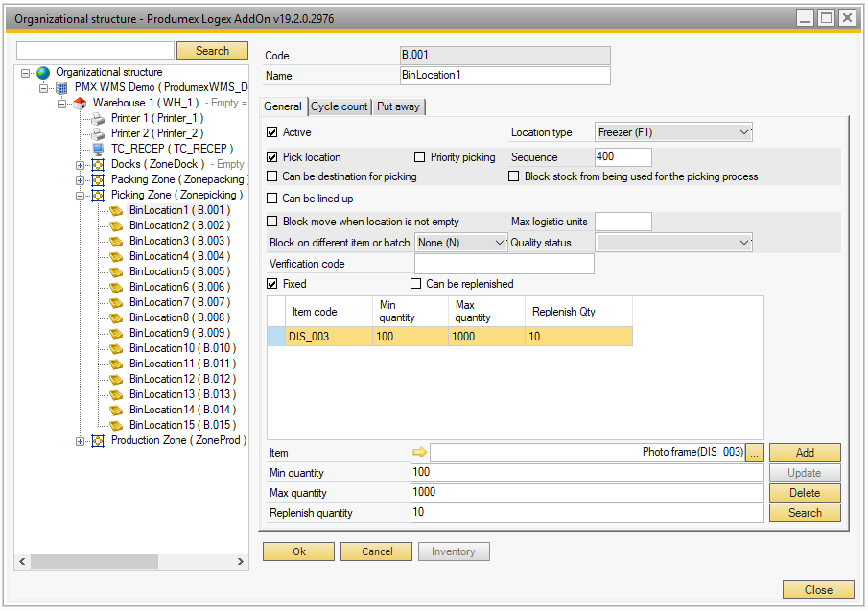The width and height of the screenshot is (868, 610).
Task: Click the yellow arrow next to Item
Action: pos(419,453)
